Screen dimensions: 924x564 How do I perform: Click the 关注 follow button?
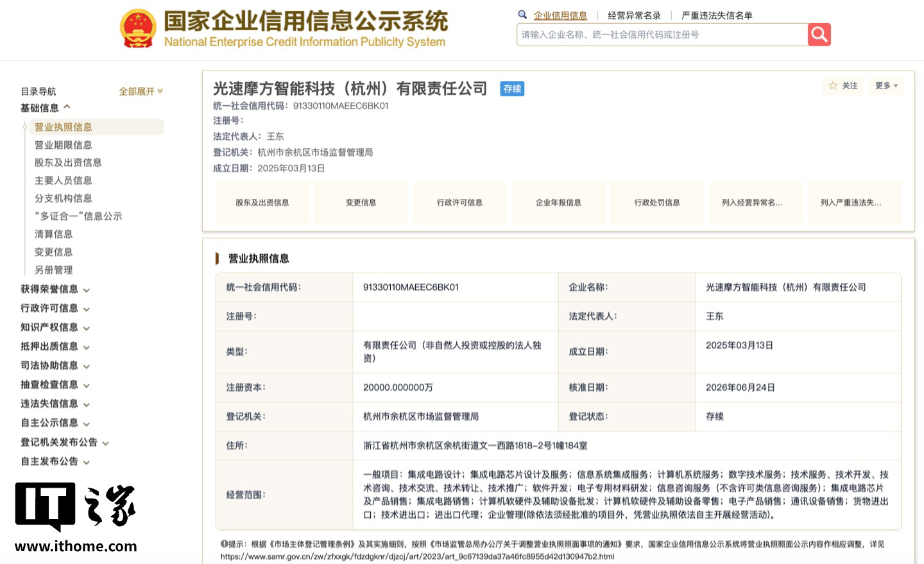click(843, 85)
